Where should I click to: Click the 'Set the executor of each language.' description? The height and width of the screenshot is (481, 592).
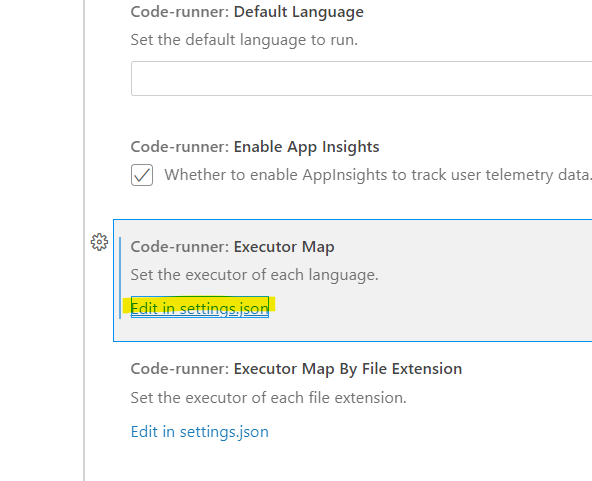point(254,275)
